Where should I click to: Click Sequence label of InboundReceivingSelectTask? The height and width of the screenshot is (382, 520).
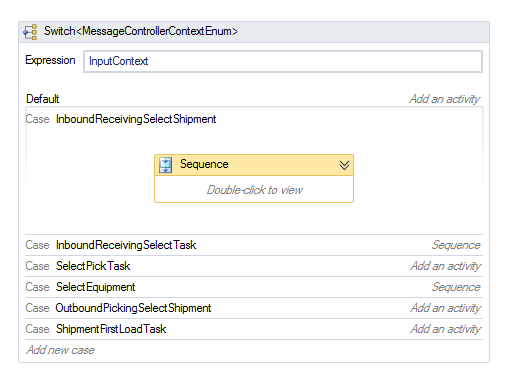click(x=456, y=245)
